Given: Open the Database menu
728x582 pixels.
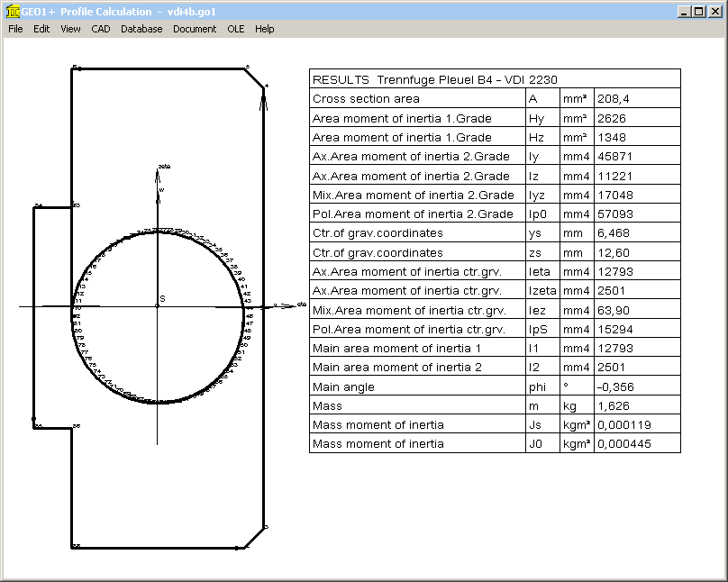Looking at the screenshot, I should click(x=141, y=29).
